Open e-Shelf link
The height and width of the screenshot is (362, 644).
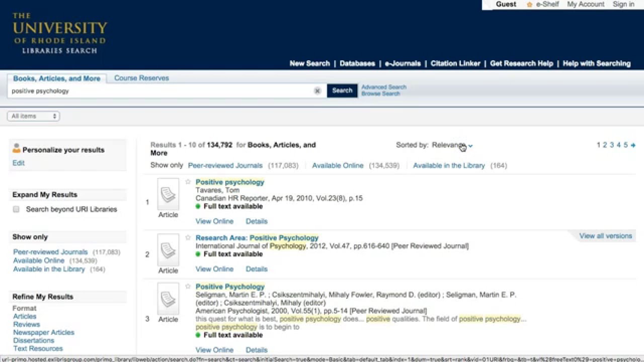(x=547, y=4)
